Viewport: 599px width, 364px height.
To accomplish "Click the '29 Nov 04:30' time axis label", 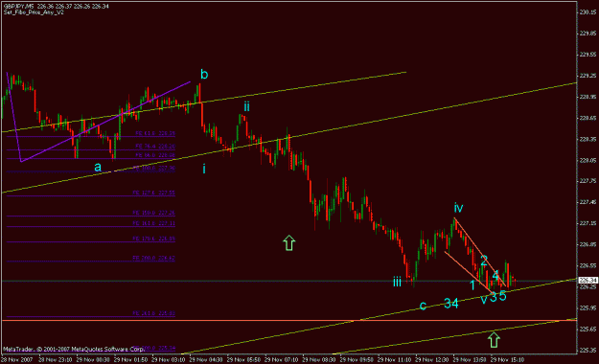I will pos(206,360).
